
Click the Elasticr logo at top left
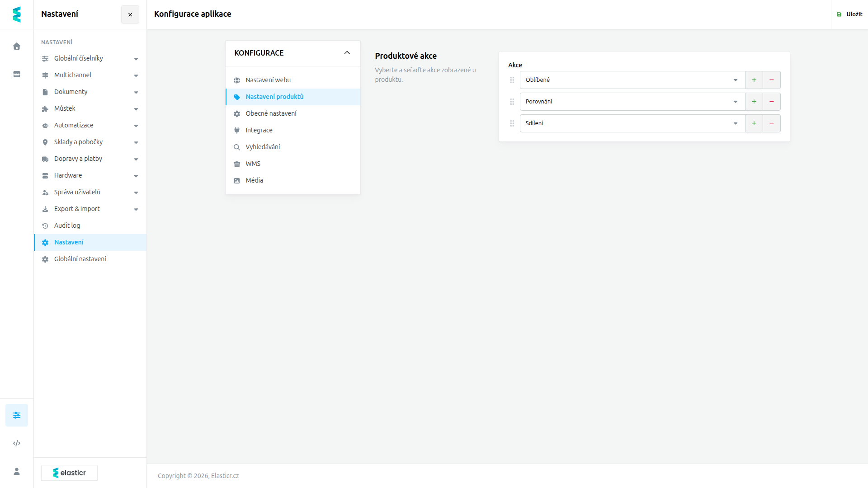tap(17, 14)
